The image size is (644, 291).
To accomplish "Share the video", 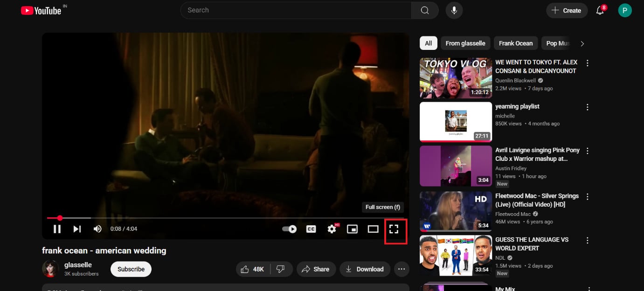I will tap(316, 269).
